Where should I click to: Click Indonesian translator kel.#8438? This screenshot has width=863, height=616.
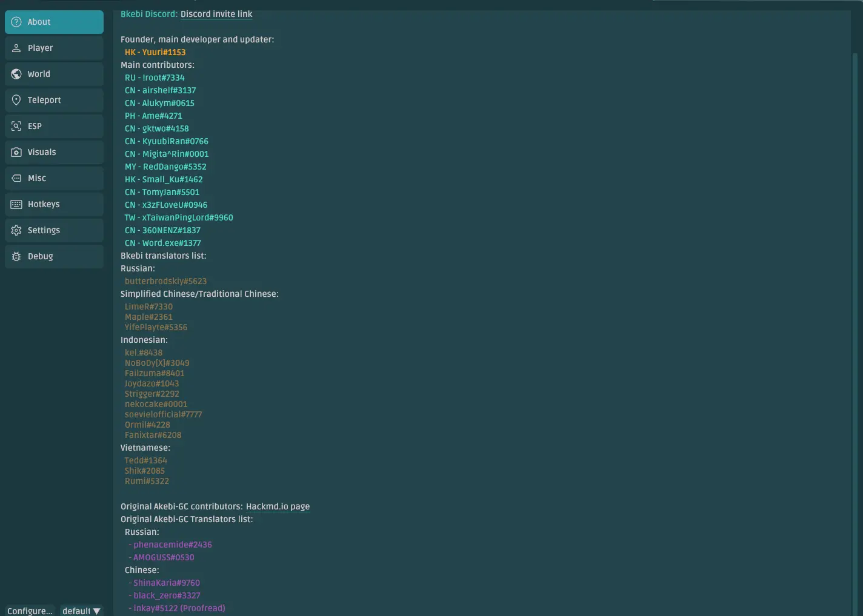pos(144,353)
